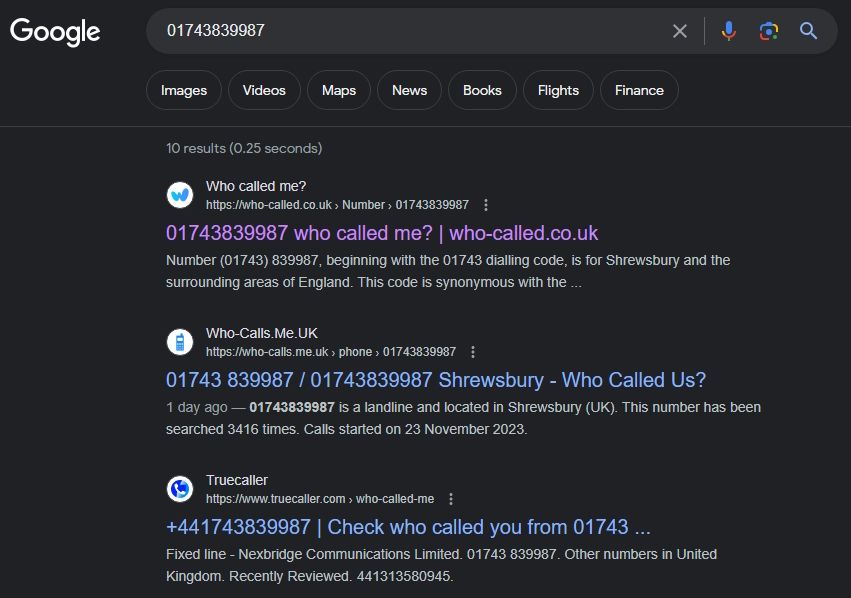Open the Videos search filter

pos(264,90)
